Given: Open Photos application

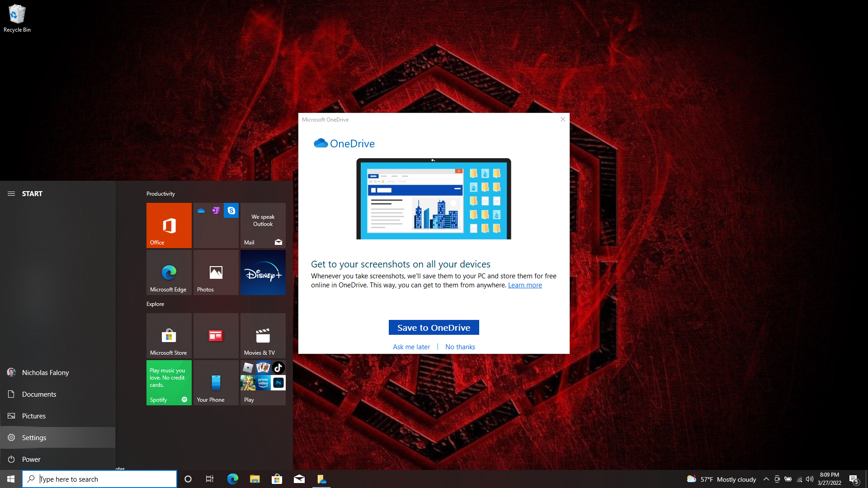Looking at the screenshot, I should point(215,272).
